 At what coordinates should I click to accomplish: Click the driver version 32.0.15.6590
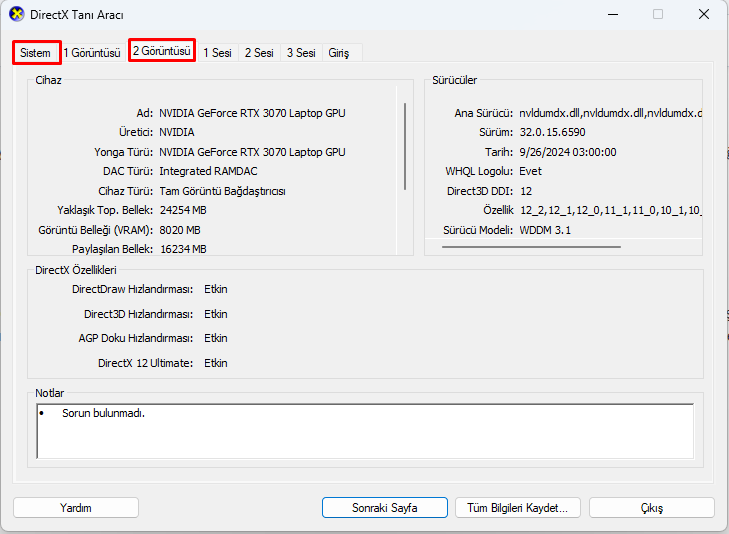tap(552, 132)
